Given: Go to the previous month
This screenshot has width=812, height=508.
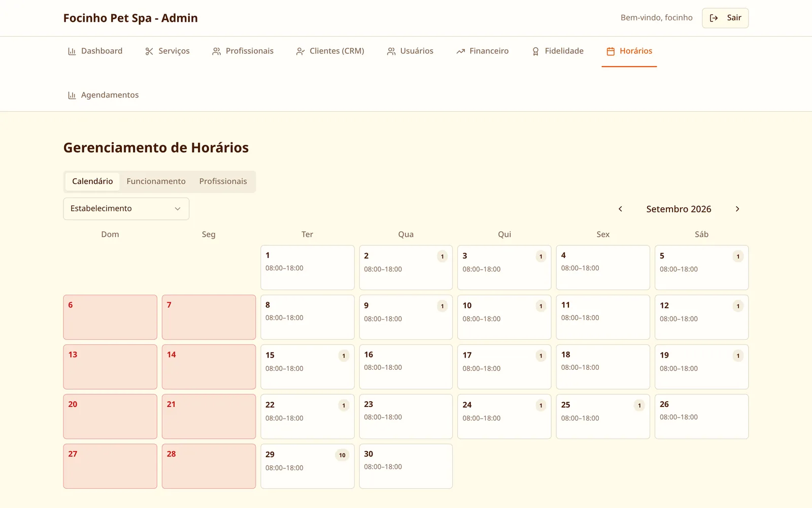Looking at the screenshot, I should click(620, 209).
